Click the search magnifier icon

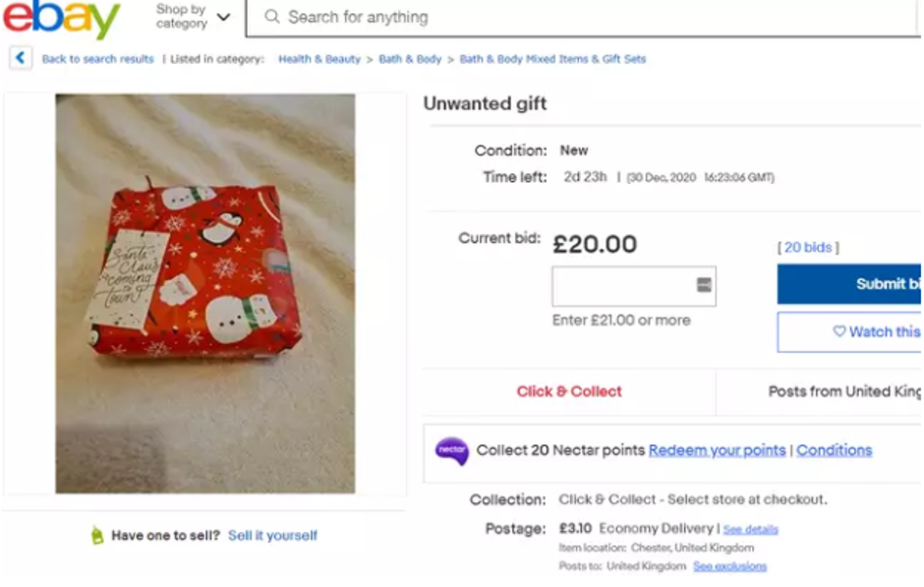pos(272,17)
